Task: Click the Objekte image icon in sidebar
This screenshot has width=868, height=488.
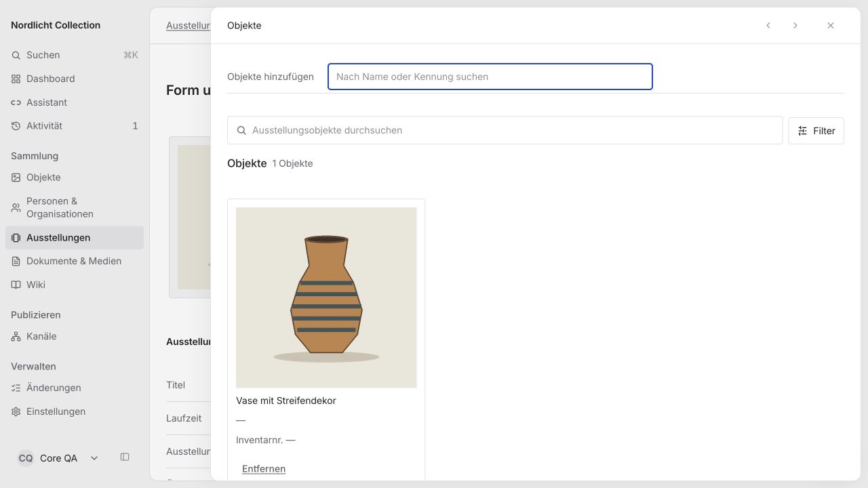Action: click(16, 178)
